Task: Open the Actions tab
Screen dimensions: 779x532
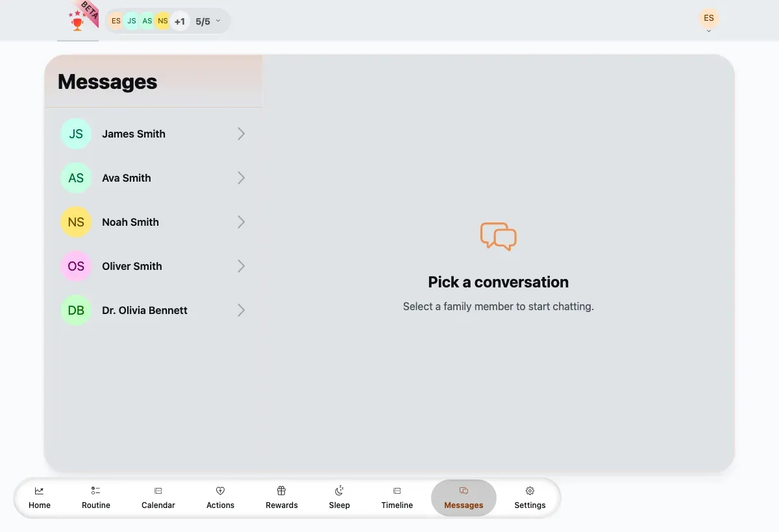Action: point(220,498)
